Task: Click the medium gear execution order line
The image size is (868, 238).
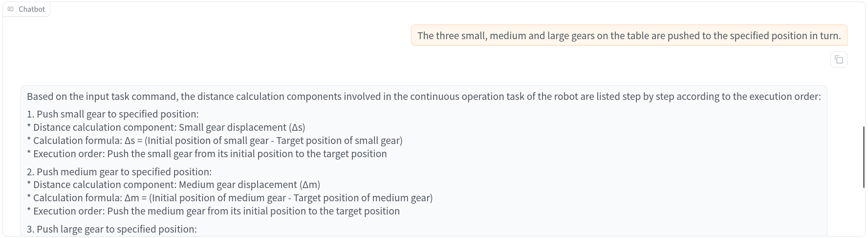Action: point(214,211)
